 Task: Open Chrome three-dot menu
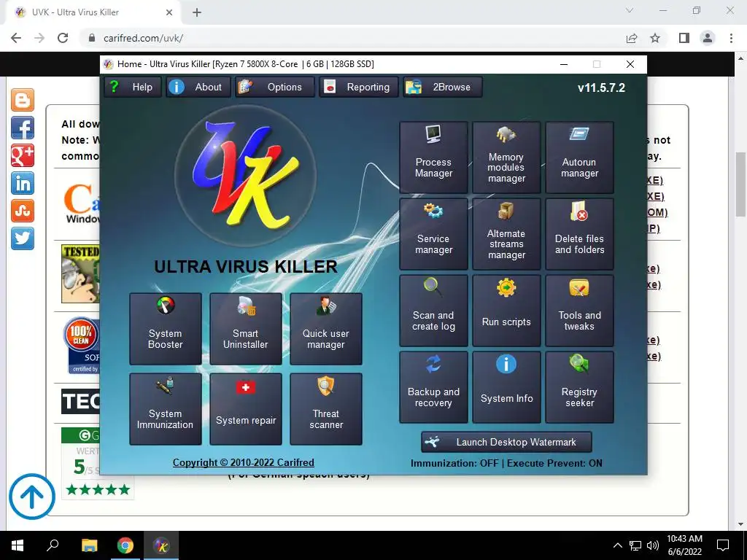(731, 38)
